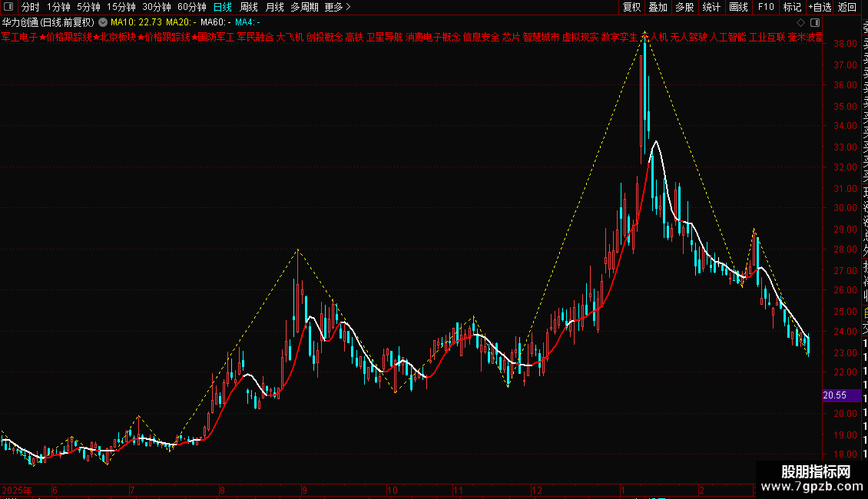Click the 返回 back button
The height and width of the screenshot is (499, 868).
[x=847, y=7]
